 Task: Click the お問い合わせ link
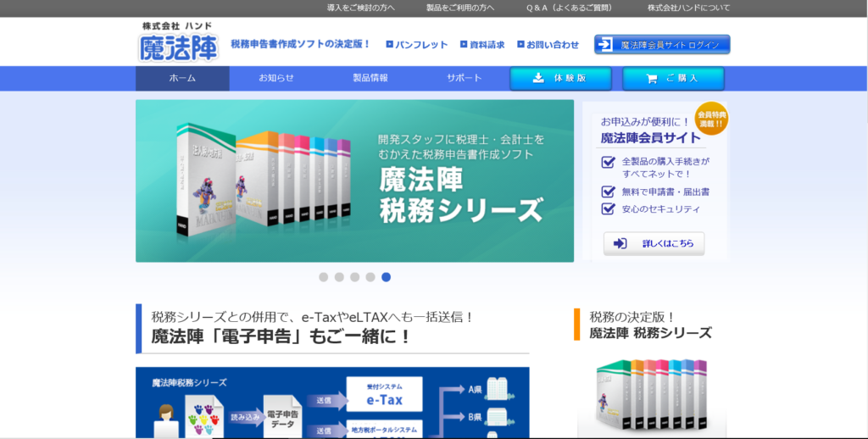point(553,45)
